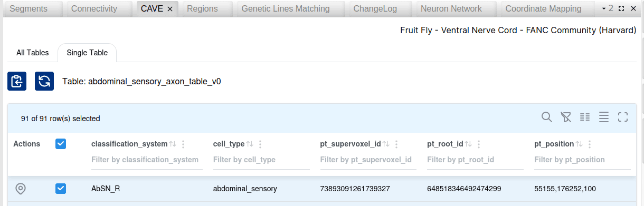Viewport: 644px width, 206px height.
Task: Toggle row density icon
Action: tap(604, 117)
